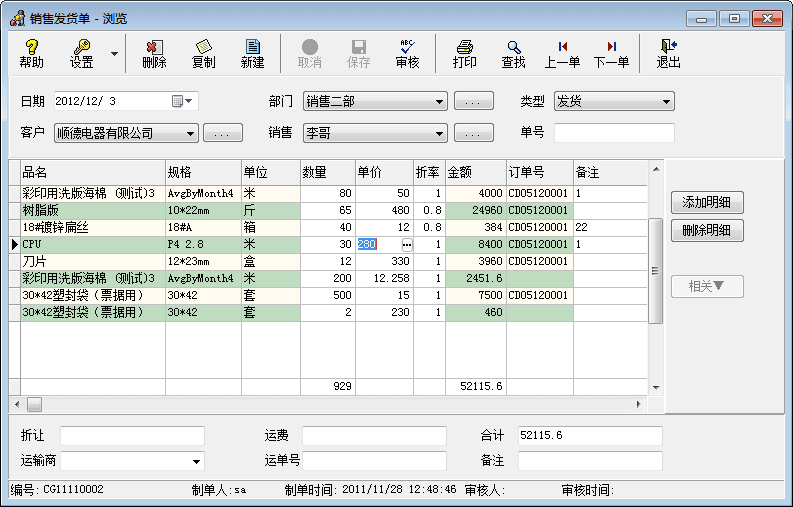
Task: Click the 复制 copy toolbar icon
Action: pos(203,54)
